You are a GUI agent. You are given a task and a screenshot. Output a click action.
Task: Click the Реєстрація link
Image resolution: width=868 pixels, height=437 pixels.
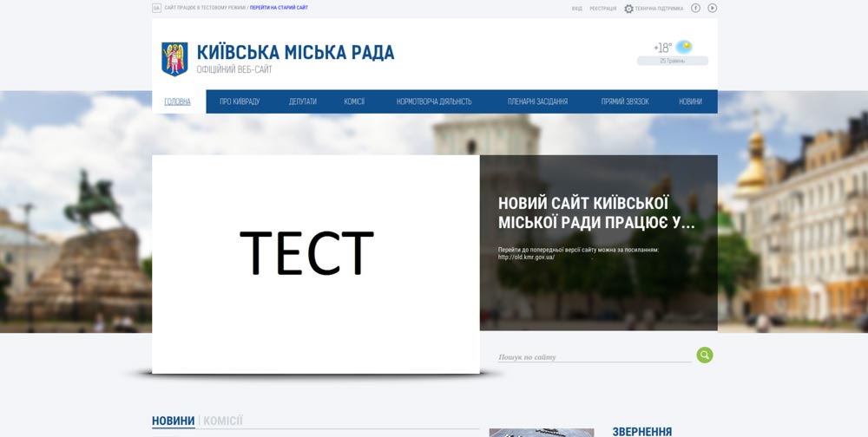(602, 9)
